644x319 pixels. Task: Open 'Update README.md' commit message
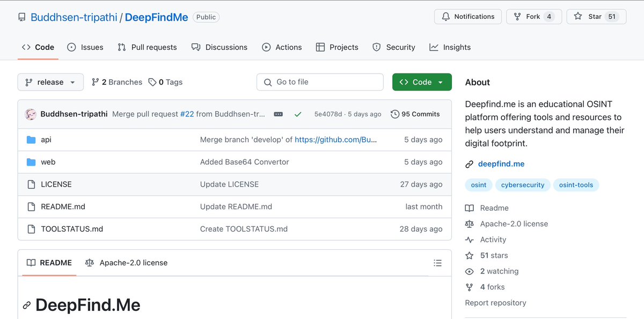(236, 206)
